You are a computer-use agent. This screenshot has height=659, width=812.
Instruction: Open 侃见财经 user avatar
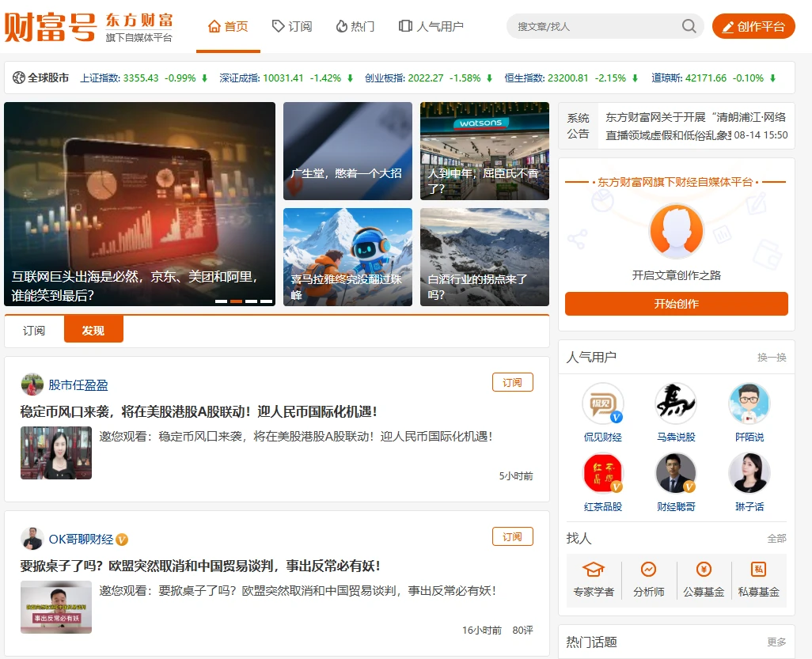(x=603, y=403)
